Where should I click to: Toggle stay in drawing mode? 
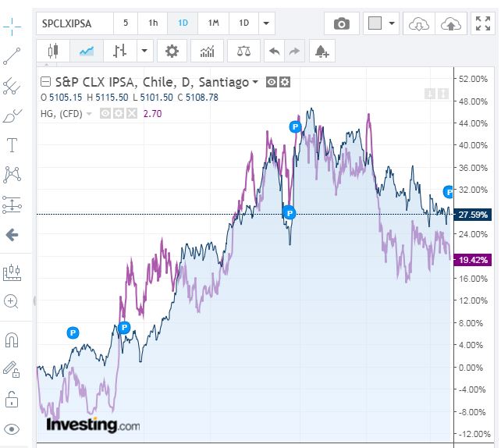click(x=12, y=370)
